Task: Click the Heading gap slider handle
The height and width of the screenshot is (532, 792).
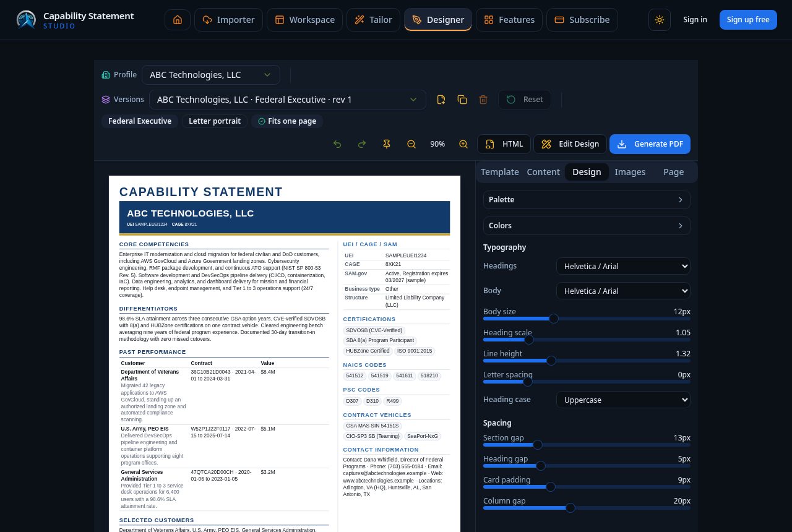Action: point(541,466)
